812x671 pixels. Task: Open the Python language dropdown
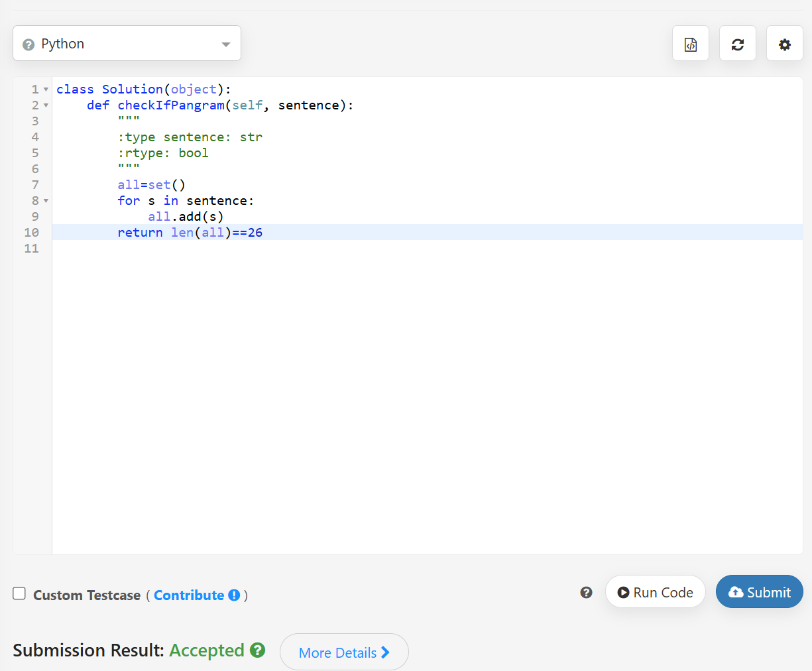[127, 44]
